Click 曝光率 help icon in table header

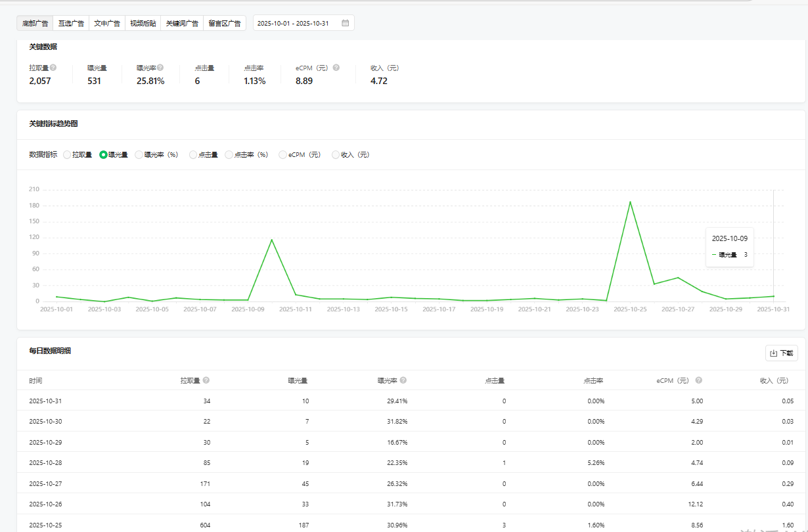pyautogui.click(x=403, y=380)
